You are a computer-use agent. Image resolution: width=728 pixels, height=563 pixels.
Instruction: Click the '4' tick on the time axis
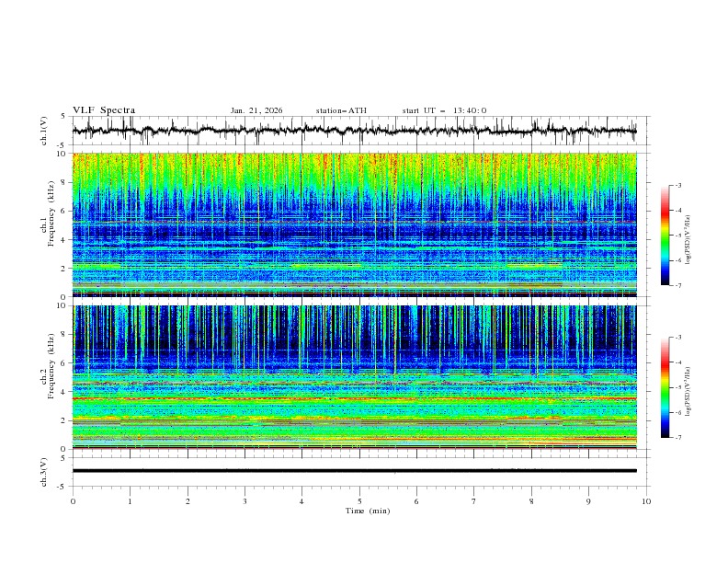(x=301, y=501)
